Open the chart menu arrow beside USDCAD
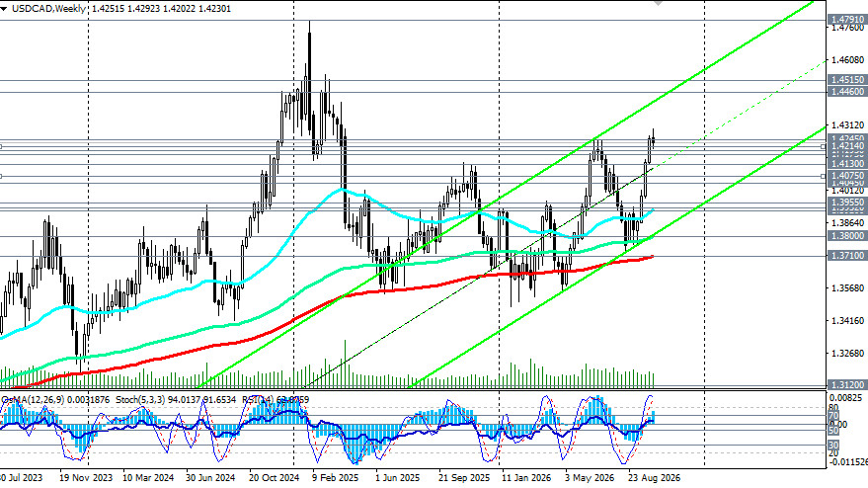868x488 pixels. (x=3, y=9)
